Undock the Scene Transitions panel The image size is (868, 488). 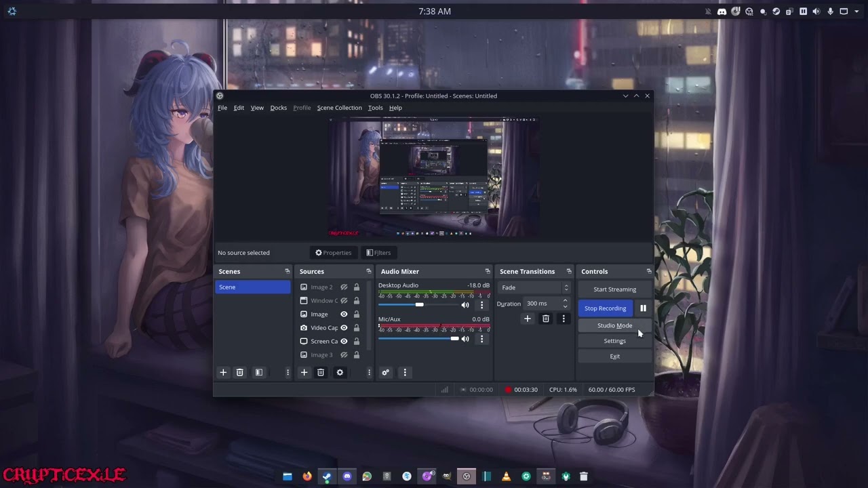[x=568, y=272]
